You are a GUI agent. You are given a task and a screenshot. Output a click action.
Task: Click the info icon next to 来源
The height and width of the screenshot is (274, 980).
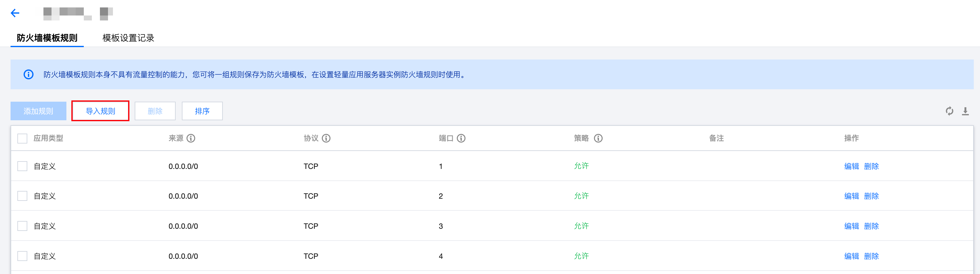(x=191, y=138)
